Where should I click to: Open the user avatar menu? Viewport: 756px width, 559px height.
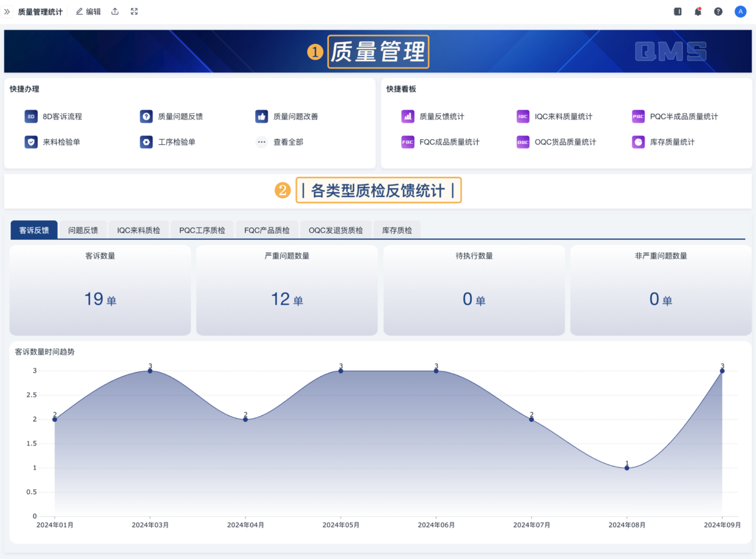click(x=740, y=11)
